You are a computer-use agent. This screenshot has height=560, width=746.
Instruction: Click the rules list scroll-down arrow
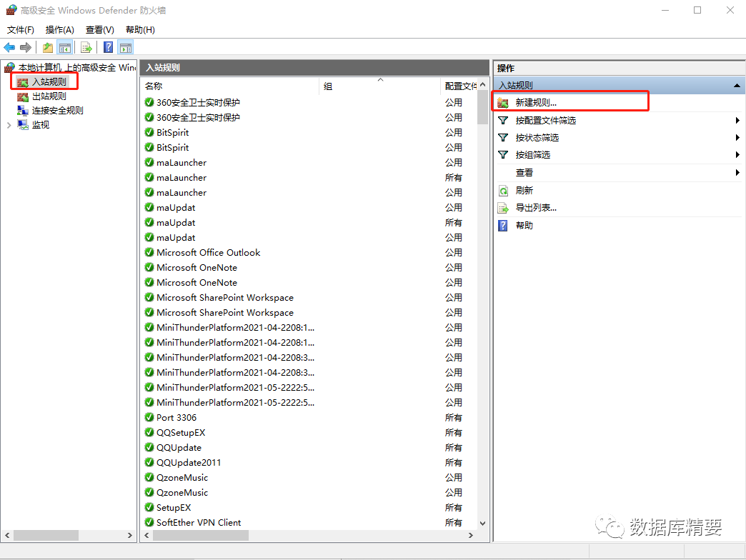pyautogui.click(x=483, y=524)
